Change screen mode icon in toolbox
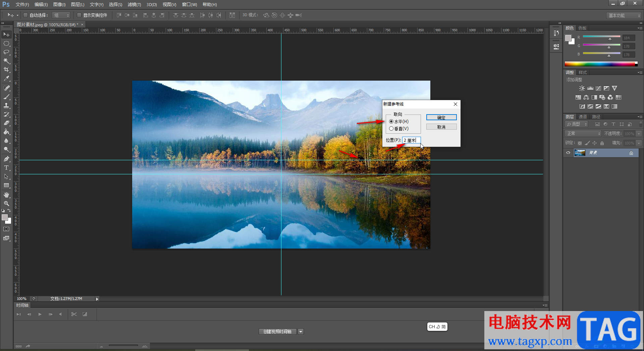The height and width of the screenshot is (351, 644). point(6,238)
